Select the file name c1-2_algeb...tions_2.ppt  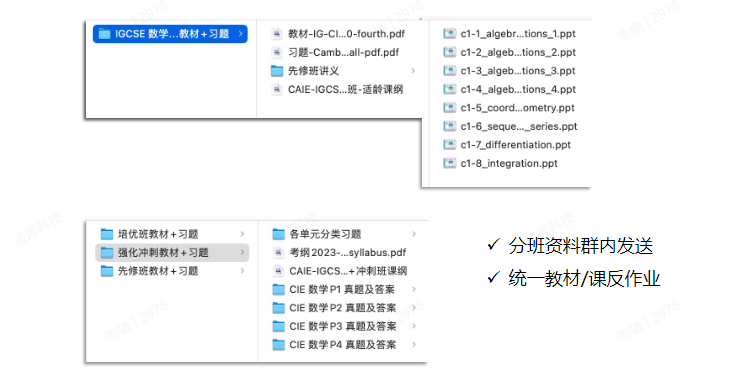pos(518,52)
